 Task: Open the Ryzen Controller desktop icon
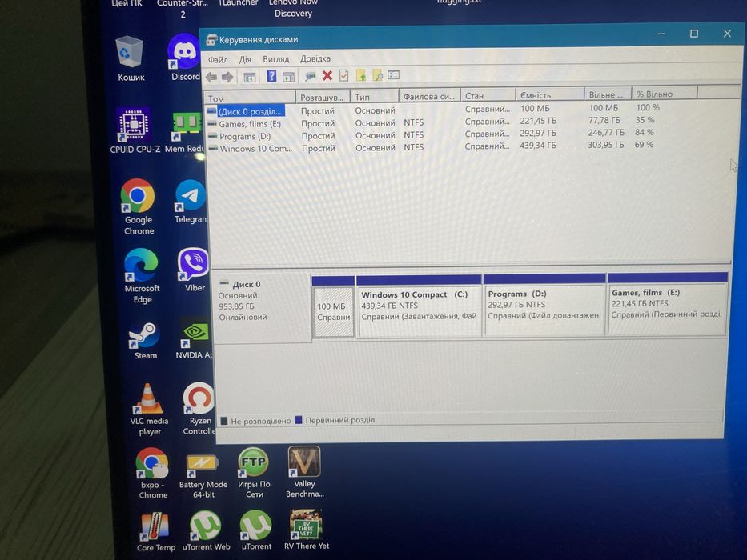199,409
